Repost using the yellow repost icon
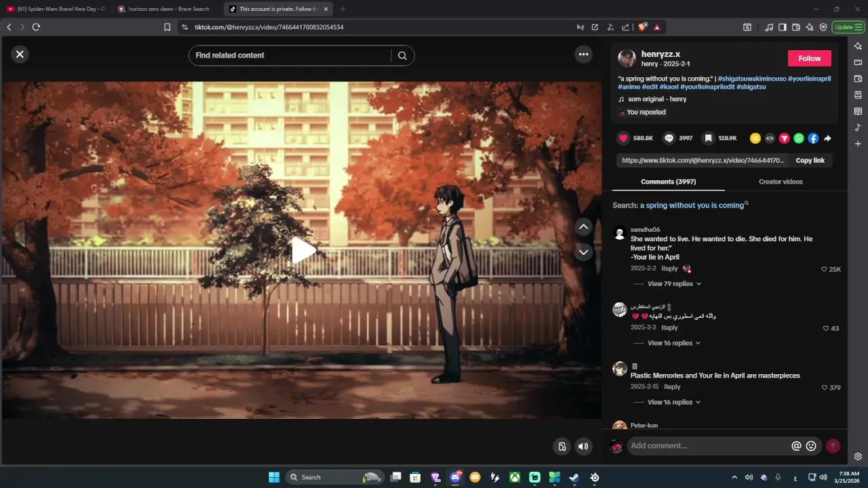The image size is (868, 488). tap(755, 138)
